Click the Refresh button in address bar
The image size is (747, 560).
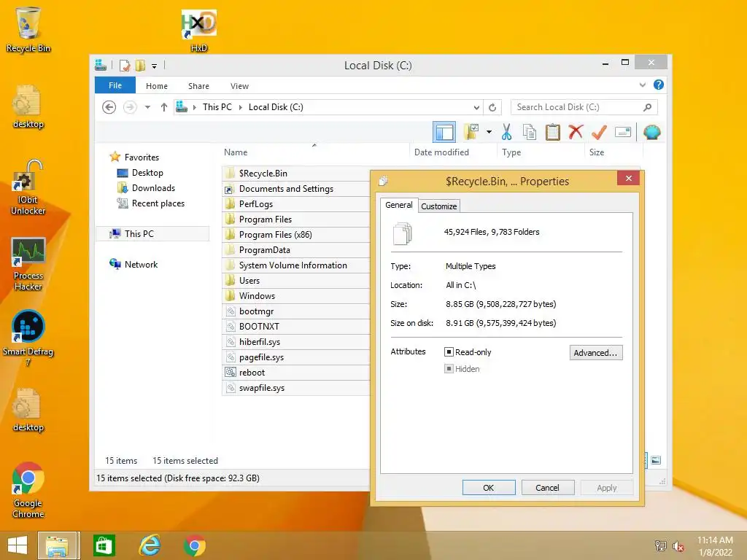pyautogui.click(x=492, y=107)
